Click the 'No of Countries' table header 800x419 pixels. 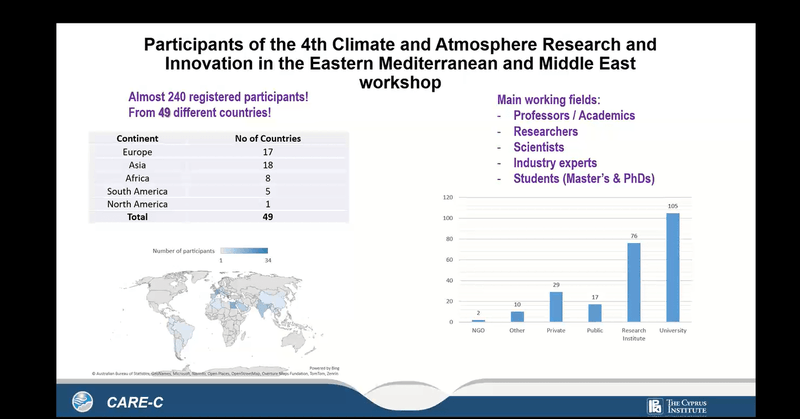click(x=268, y=138)
